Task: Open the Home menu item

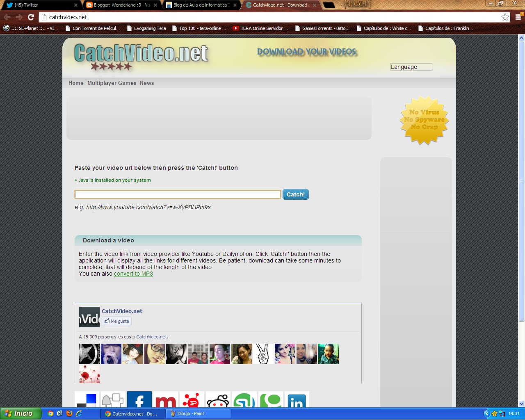Action: coord(76,83)
